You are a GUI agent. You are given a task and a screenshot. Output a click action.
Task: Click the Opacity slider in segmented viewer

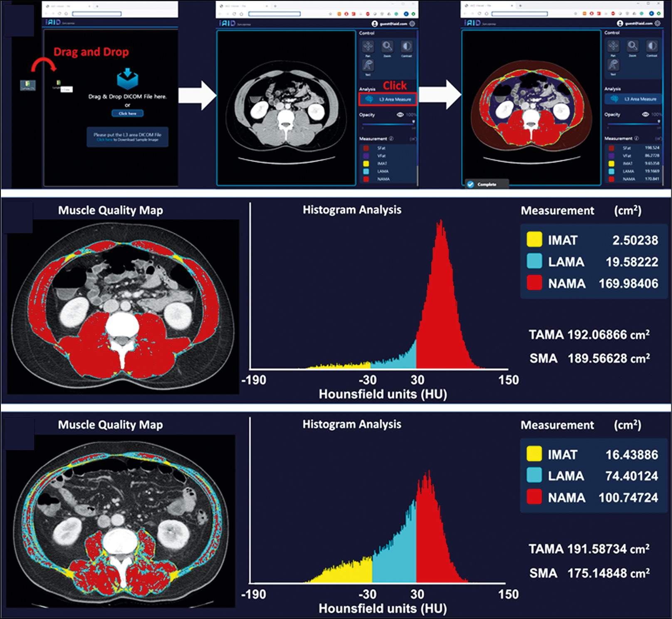coord(634,123)
